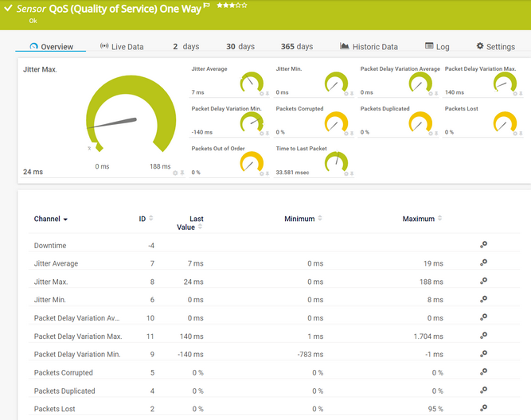Open channel settings for Packet Delay Variation Max. row
This screenshot has width=531, height=420.
(x=483, y=336)
